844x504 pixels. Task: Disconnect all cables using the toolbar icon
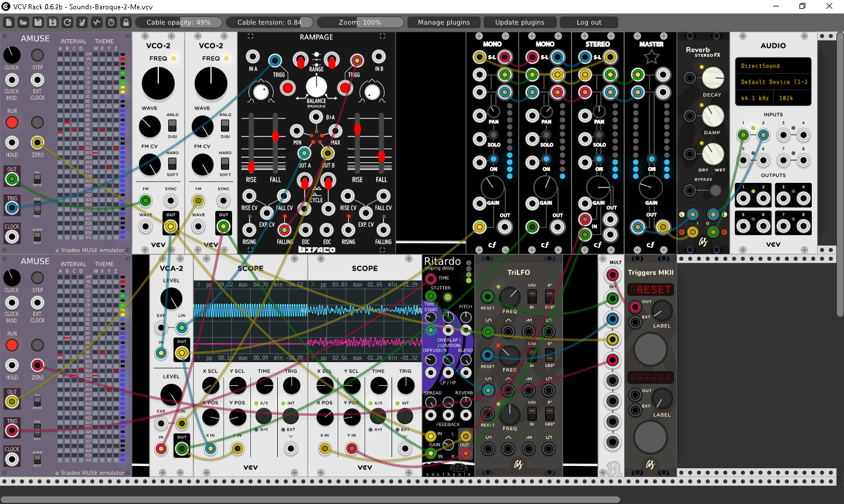pyautogui.click(x=82, y=22)
